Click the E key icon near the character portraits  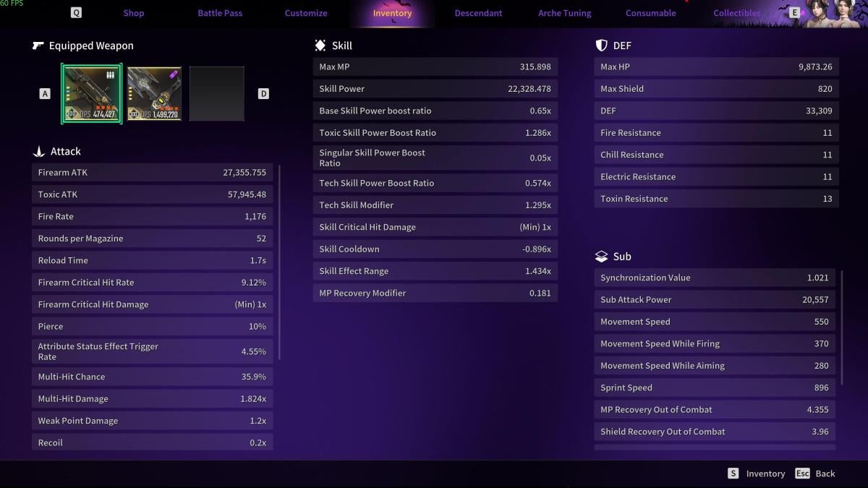pos(794,12)
